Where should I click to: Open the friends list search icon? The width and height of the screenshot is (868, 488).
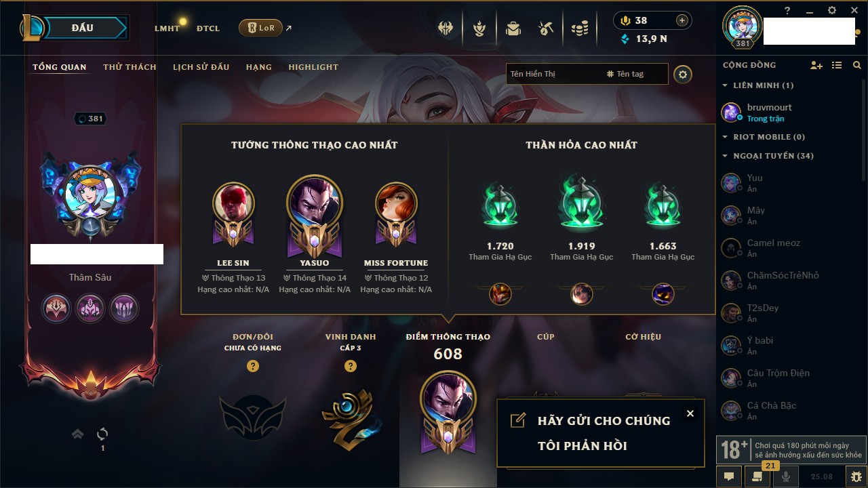tap(857, 65)
